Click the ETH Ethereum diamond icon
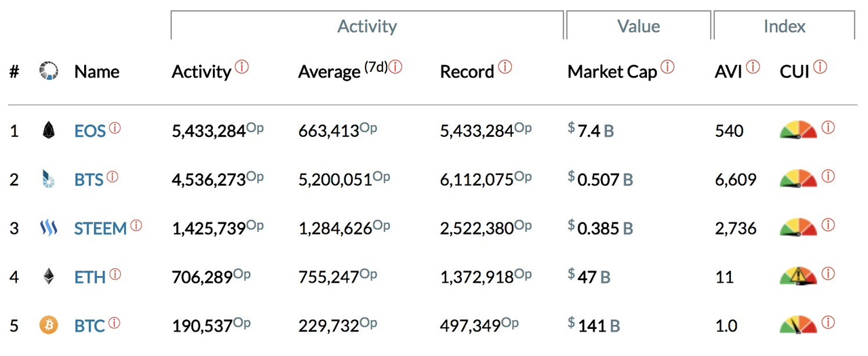 [48, 276]
